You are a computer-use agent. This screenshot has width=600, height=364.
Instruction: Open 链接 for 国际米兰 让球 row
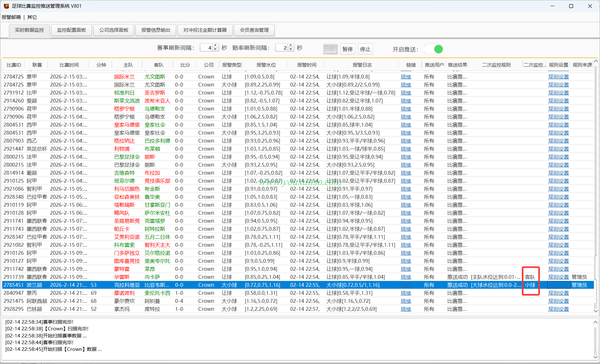(x=406, y=77)
